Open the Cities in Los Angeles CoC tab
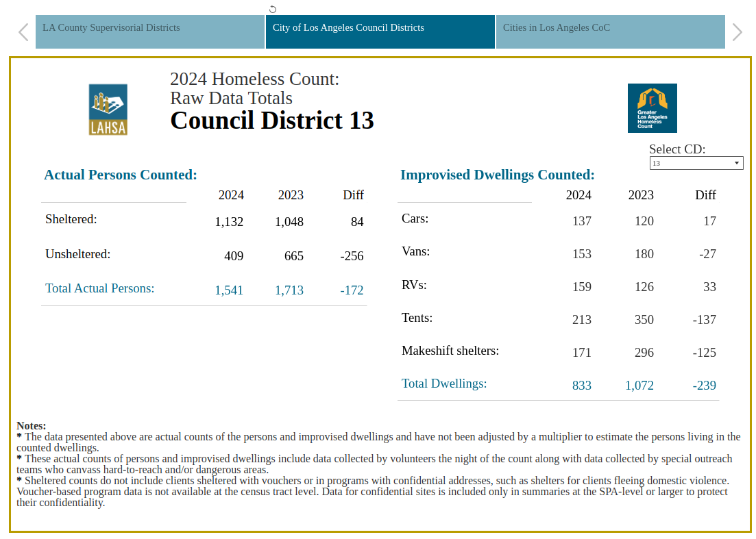 pyautogui.click(x=610, y=32)
